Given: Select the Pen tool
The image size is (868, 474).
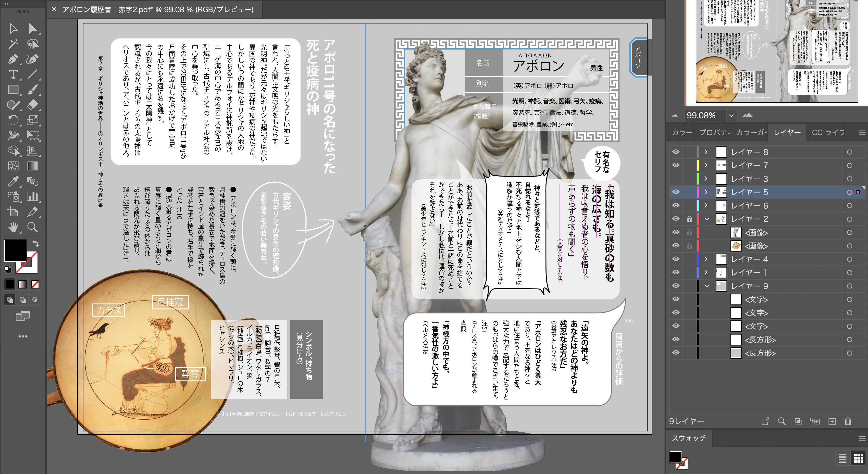Looking at the screenshot, I should (x=13, y=59).
